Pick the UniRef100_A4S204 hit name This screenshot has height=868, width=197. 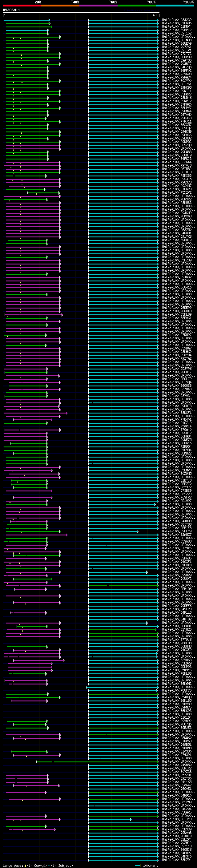point(177,809)
